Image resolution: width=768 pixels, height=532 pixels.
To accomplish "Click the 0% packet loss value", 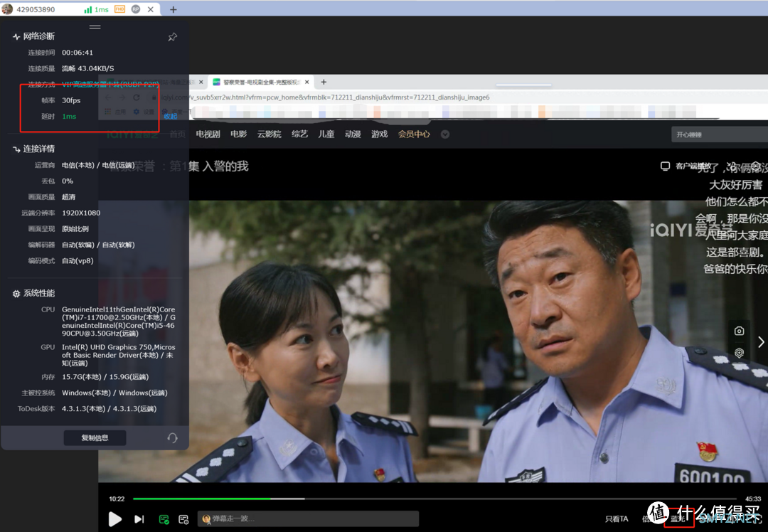I will click(68, 181).
